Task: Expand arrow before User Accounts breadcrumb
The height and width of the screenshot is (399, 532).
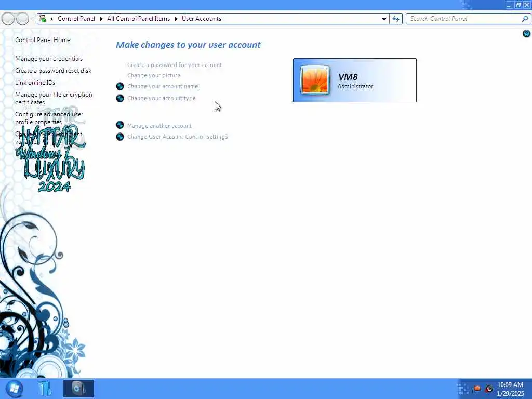Action: point(176,19)
